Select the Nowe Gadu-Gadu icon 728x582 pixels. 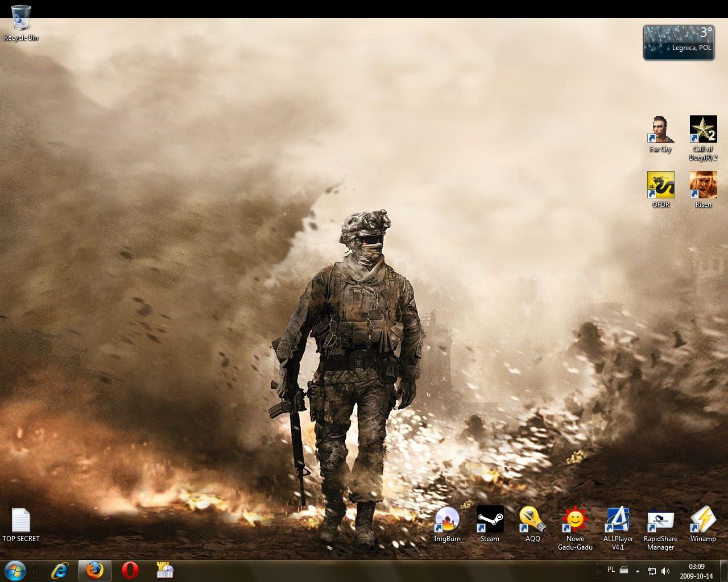[x=575, y=528]
